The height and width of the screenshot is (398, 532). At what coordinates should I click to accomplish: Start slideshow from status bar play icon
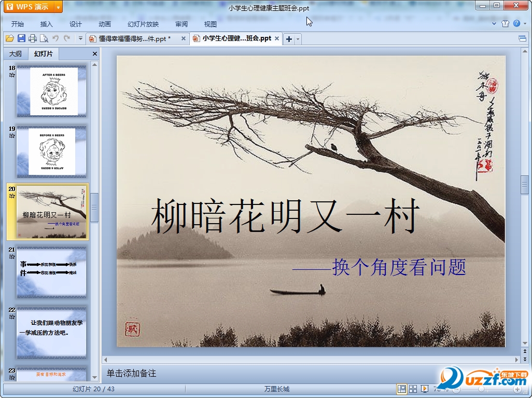pyautogui.click(x=425, y=389)
